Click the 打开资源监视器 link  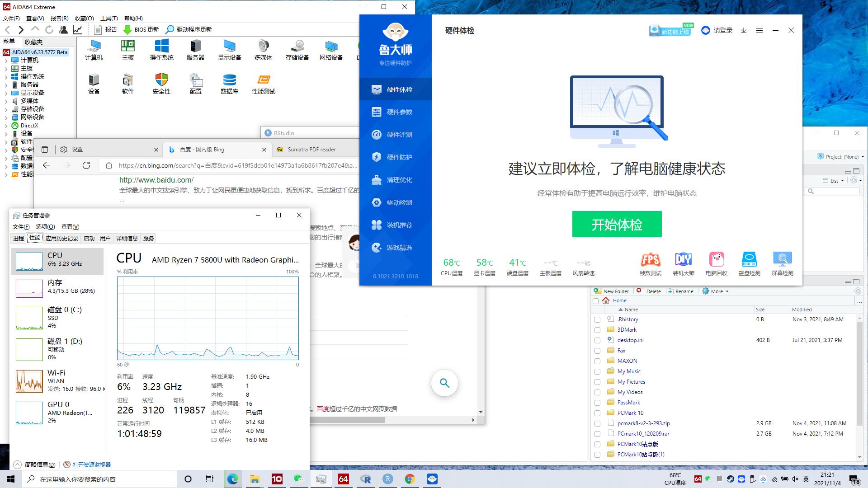point(91,465)
